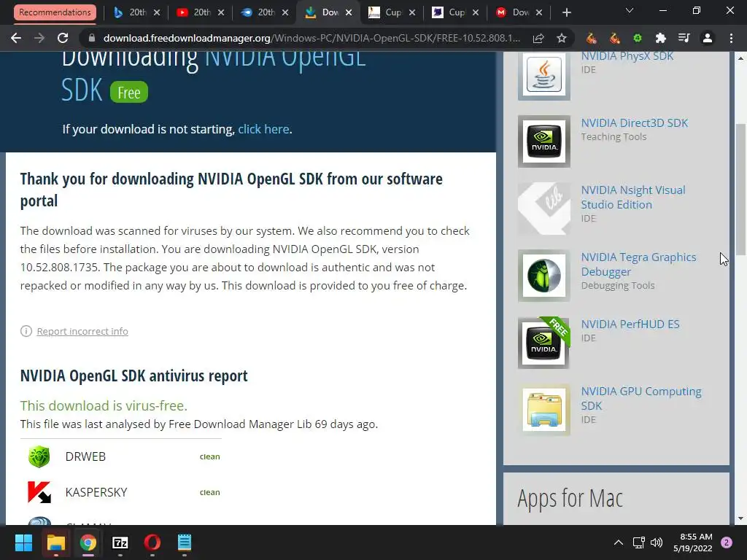Click the first orange extension icon
This screenshot has height=560, width=747.
[x=591, y=38]
